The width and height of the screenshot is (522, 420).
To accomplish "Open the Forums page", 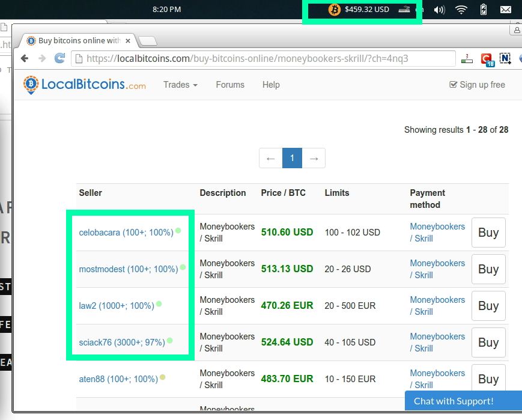I will coord(230,85).
